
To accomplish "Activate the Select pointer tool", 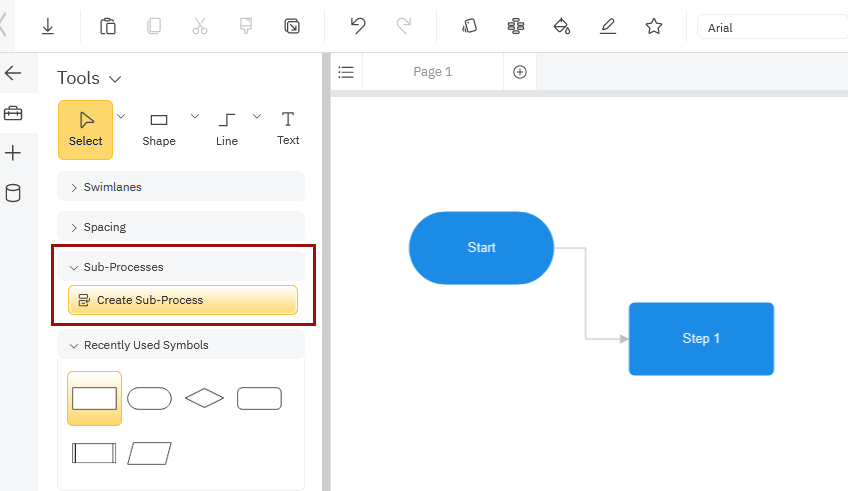I will point(85,129).
